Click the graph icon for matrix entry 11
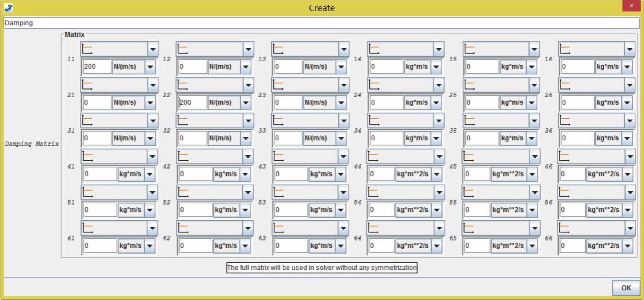The width and height of the screenshot is (644, 300). (87, 49)
